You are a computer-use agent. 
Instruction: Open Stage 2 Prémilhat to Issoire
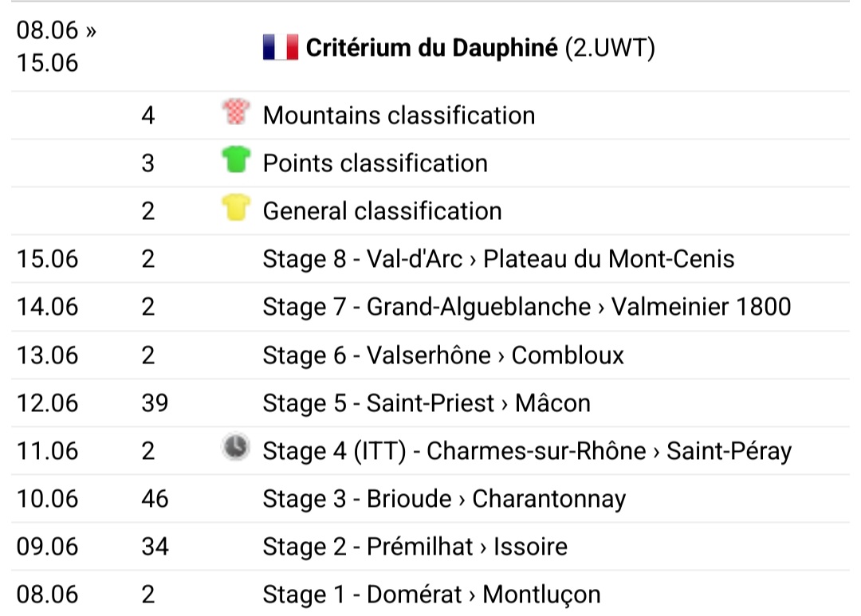pos(415,547)
